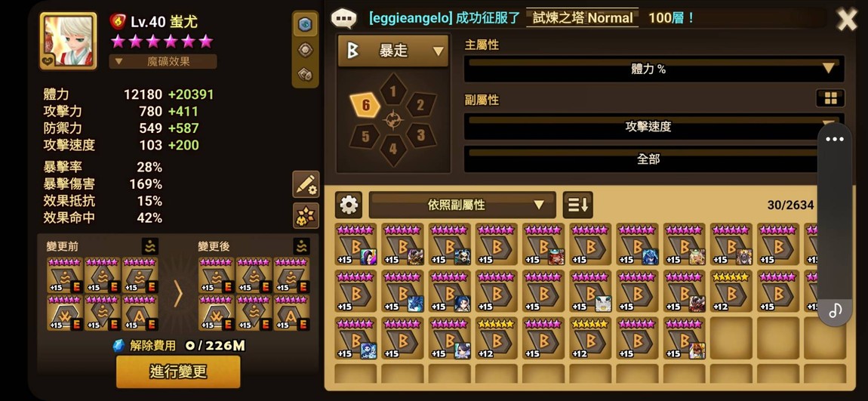Open the rune edit pencil icon
Screen dimensions: 868x401
click(306, 184)
